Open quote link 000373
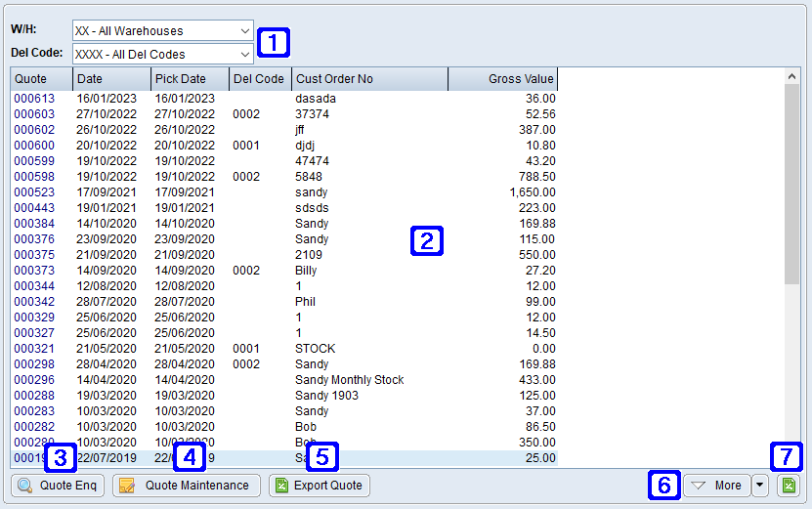Viewport: 812px width, 509px height. (34, 271)
